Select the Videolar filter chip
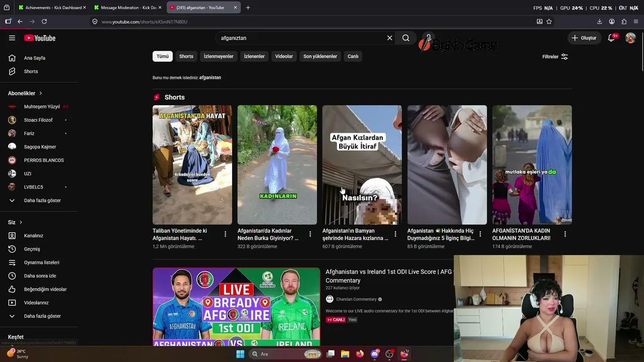Viewport: 644px width, 362px height. 284,56
